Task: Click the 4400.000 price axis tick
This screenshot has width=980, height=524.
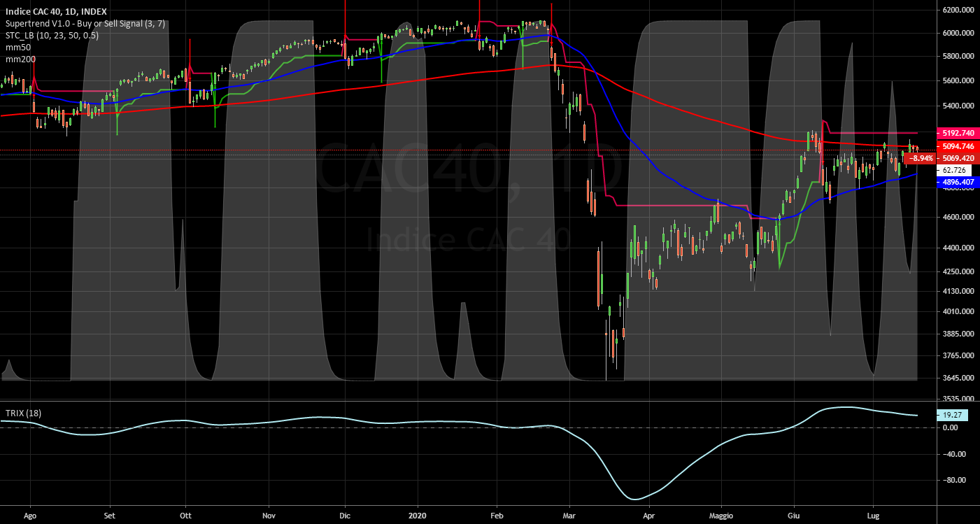Action: tap(959, 248)
